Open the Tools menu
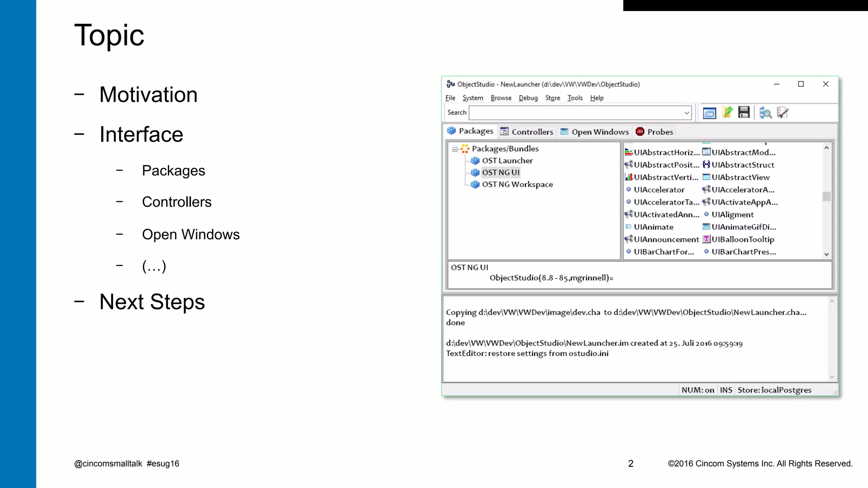Image resolution: width=868 pixels, height=488 pixels. point(575,98)
